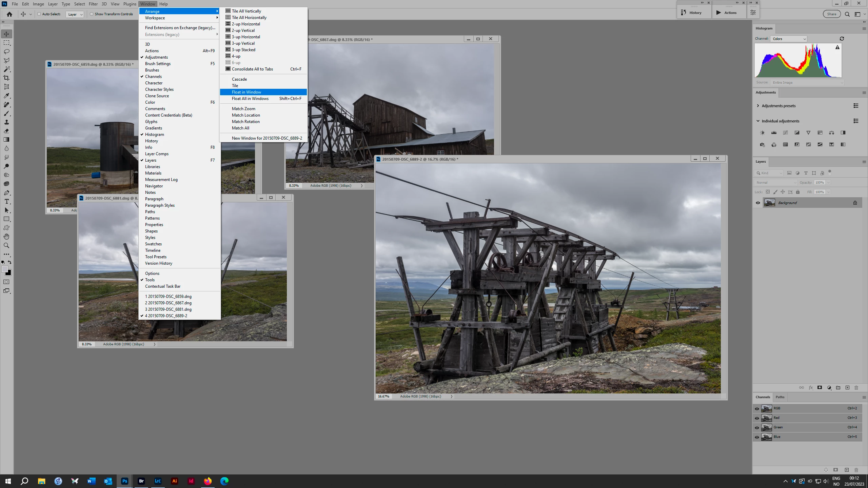Choose Float in Window from the Arrange submenu
The image size is (868, 488).
(x=246, y=92)
